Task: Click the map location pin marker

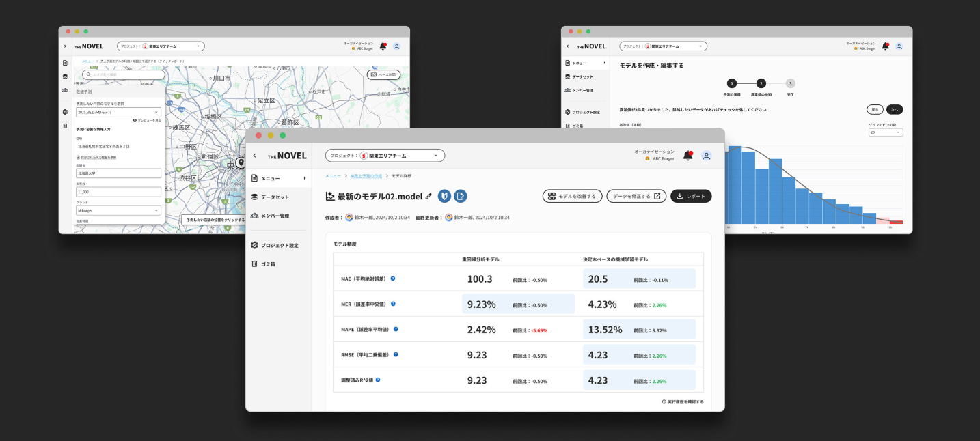Action: click(241, 163)
